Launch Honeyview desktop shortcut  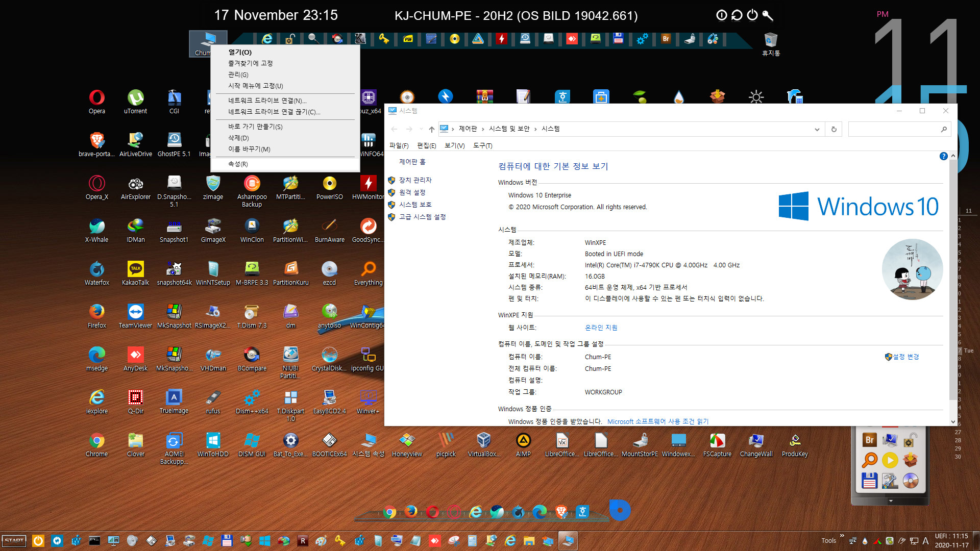pos(407,444)
